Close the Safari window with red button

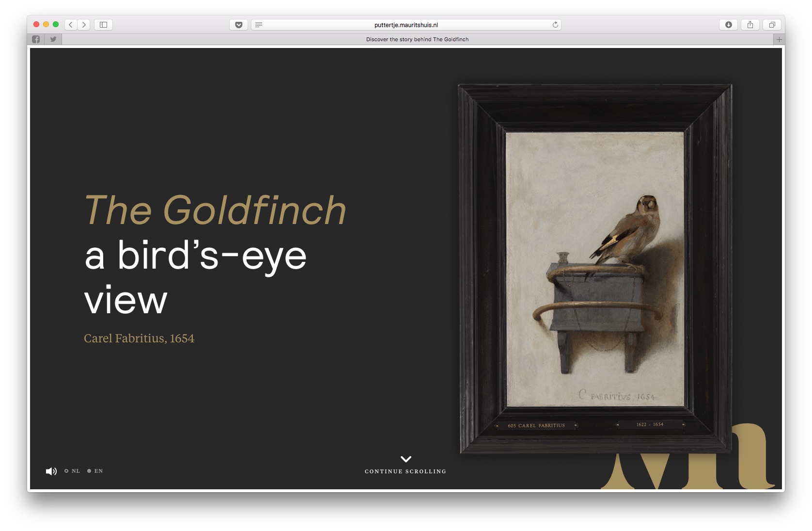(x=36, y=24)
